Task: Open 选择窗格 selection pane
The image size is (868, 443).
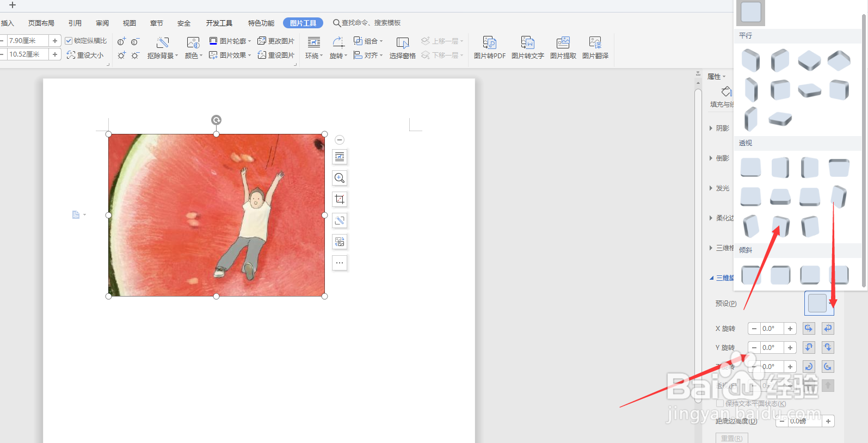Action: point(403,48)
